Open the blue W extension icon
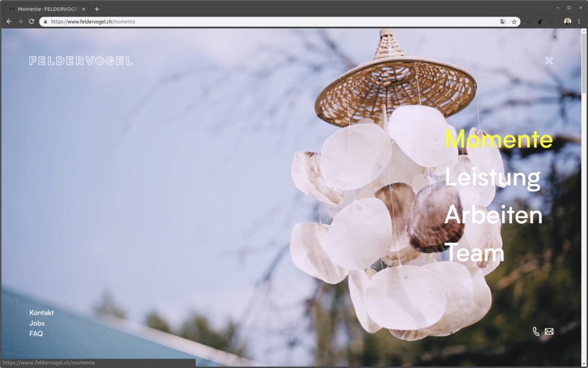 pyautogui.click(x=551, y=22)
